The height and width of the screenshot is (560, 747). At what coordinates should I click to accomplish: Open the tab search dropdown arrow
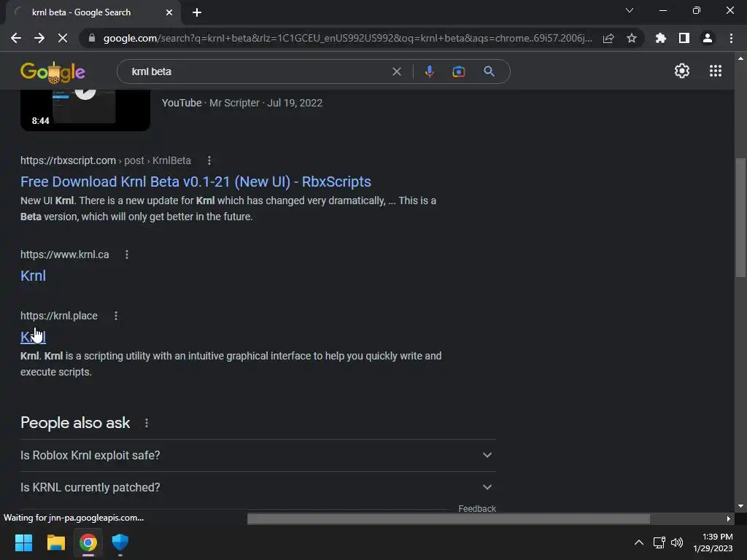(x=630, y=10)
